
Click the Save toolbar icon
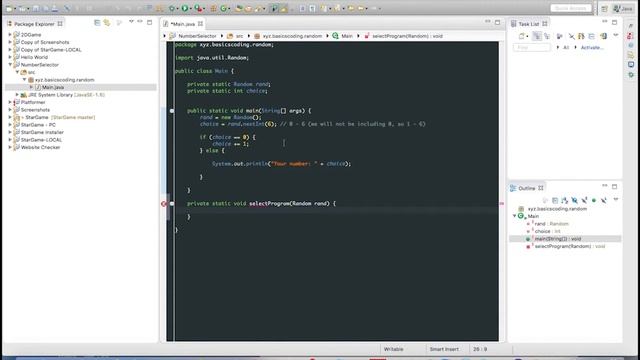click(x=36, y=8)
